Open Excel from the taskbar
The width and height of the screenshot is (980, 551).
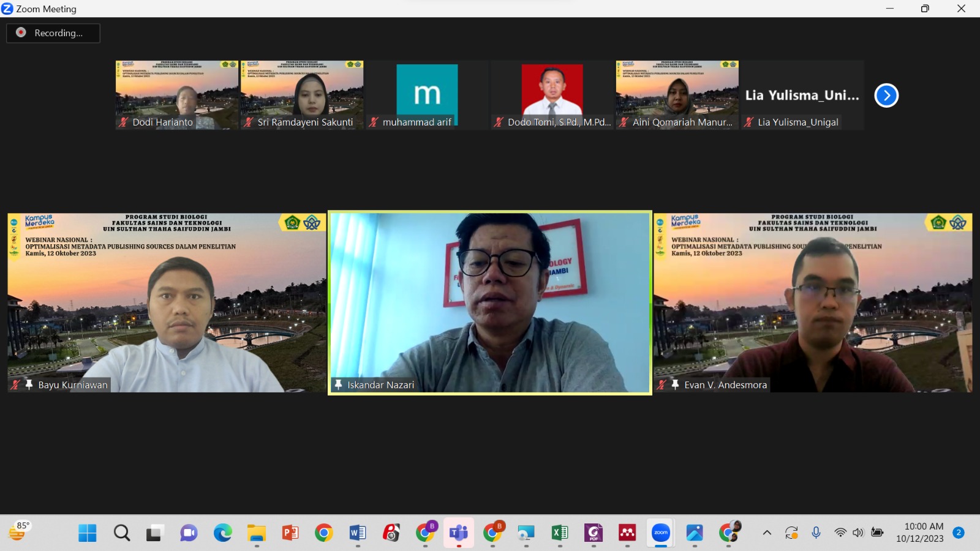pos(559,533)
